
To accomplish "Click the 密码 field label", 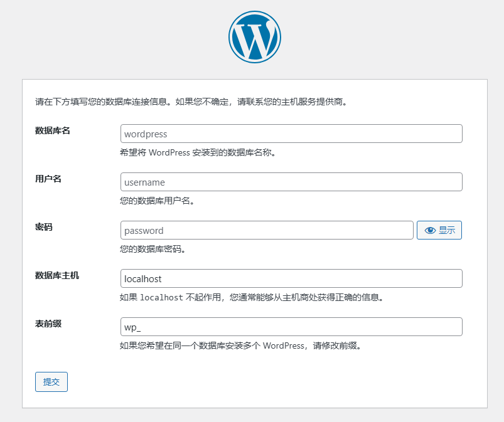I will click(x=44, y=227).
